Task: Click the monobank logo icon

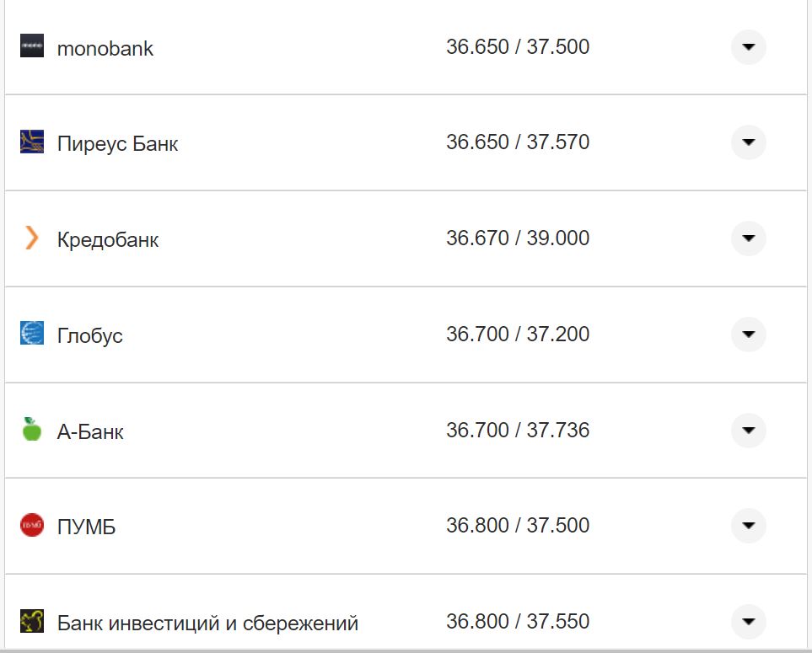Action: (x=32, y=46)
